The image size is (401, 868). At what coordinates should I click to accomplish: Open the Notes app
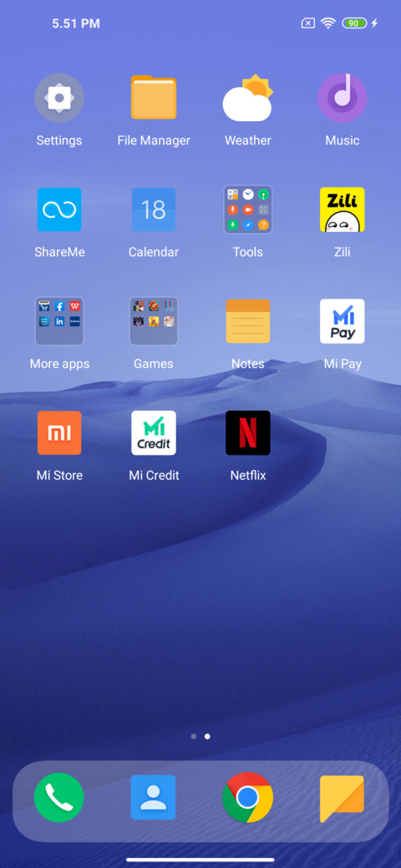tap(247, 321)
